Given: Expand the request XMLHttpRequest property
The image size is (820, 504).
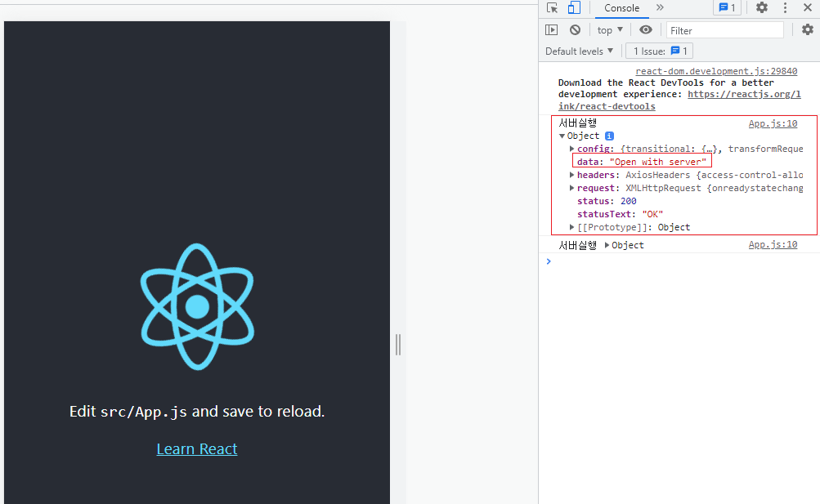Looking at the screenshot, I should point(571,188).
